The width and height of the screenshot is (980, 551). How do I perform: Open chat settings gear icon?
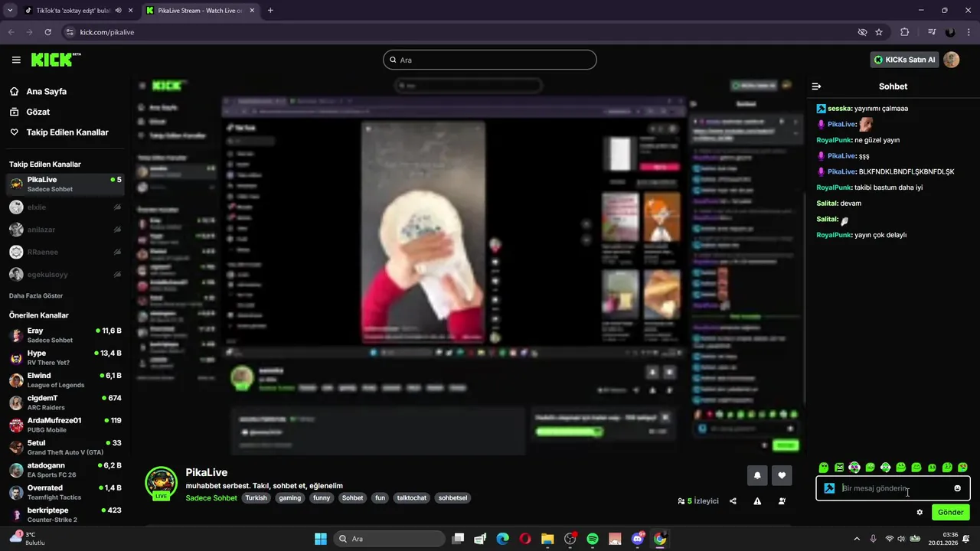pyautogui.click(x=920, y=513)
